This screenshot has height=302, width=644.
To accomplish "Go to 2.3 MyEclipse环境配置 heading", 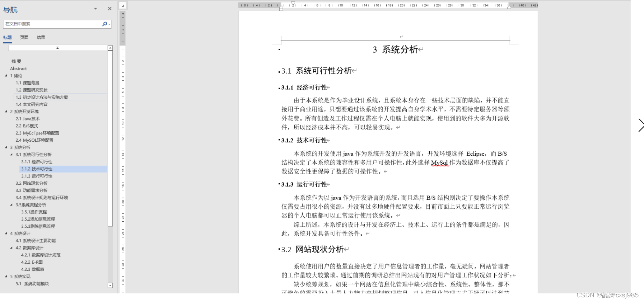I will [x=37, y=133].
